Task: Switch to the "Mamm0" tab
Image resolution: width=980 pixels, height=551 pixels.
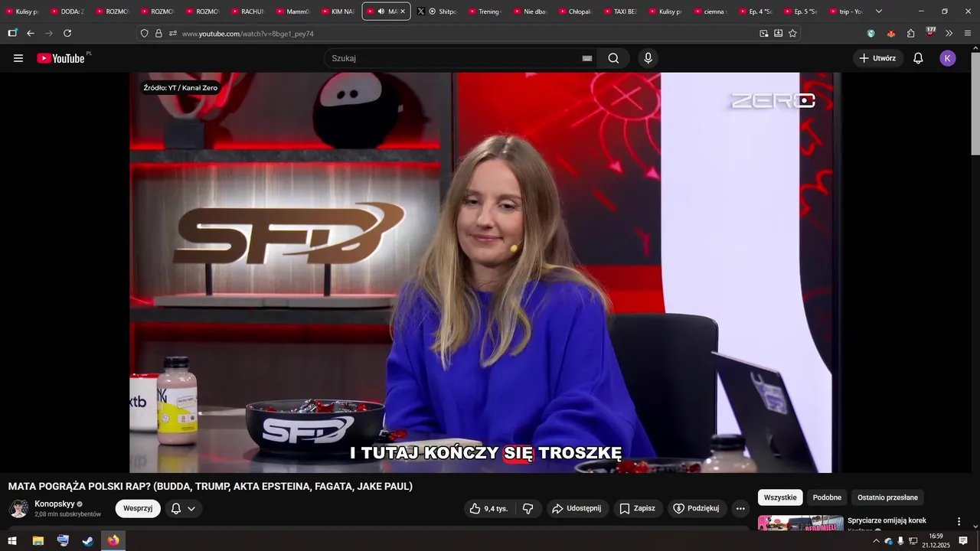Action: pyautogui.click(x=293, y=11)
